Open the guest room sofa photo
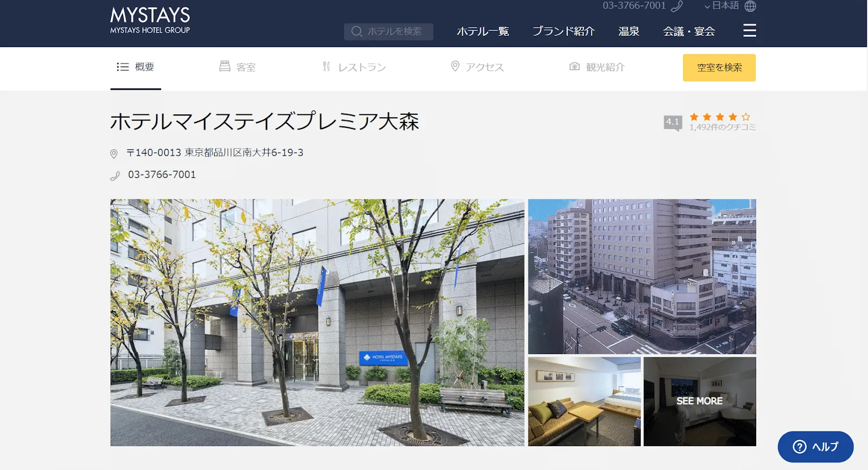Viewport: 868px width, 470px height. [x=584, y=401]
